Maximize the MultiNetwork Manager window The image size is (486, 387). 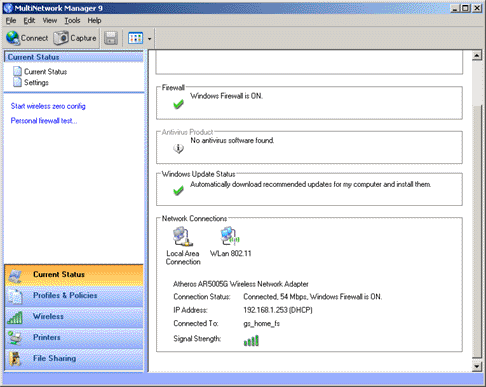tap(466, 8)
